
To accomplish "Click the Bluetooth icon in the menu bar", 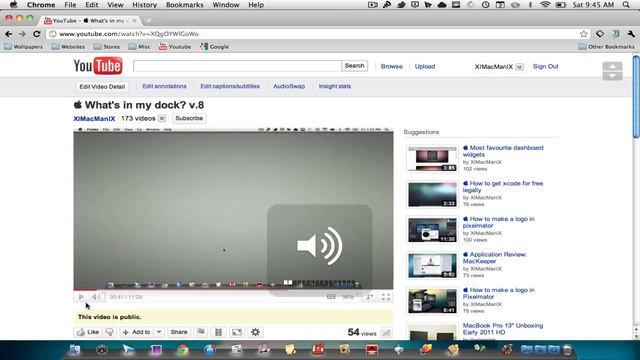I will click(530, 5).
